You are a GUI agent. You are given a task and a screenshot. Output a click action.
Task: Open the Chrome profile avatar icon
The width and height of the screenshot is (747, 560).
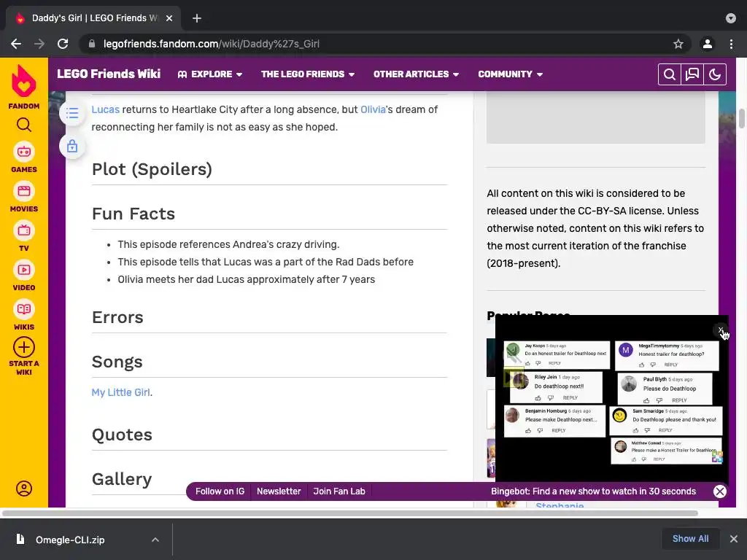click(x=708, y=44)
